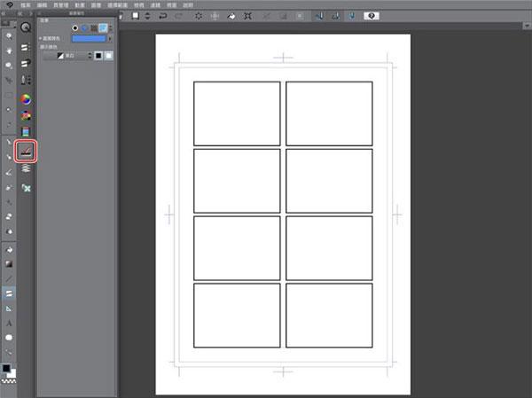This screenshot has height=398, width=532.
Task: Open the Color Set palette icon
Action: point(26,116)
